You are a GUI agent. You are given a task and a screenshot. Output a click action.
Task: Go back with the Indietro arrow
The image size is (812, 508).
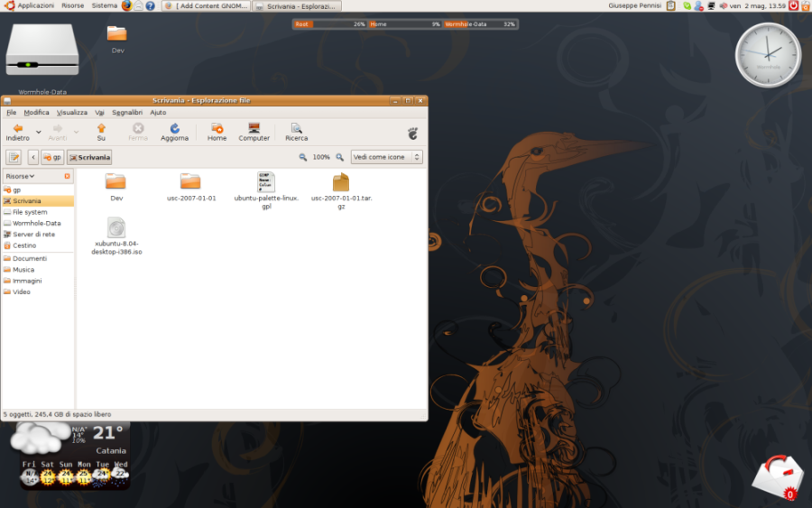point(18,132)
